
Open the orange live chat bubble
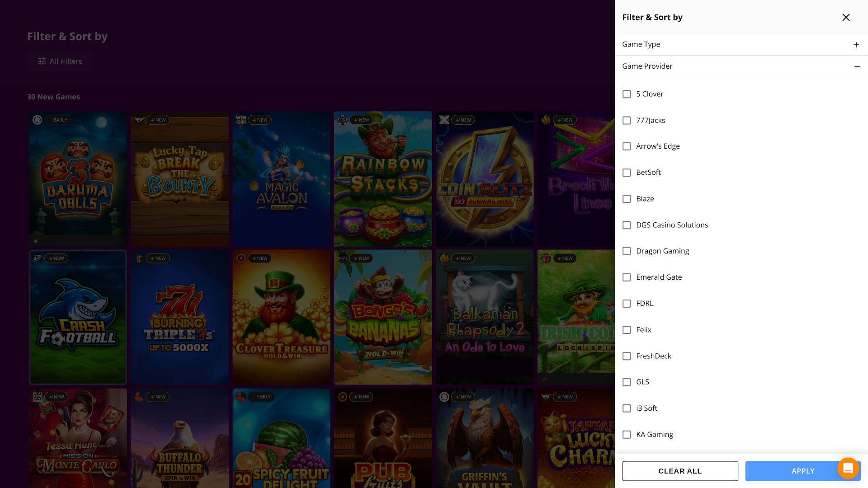[x=848, y=469]
